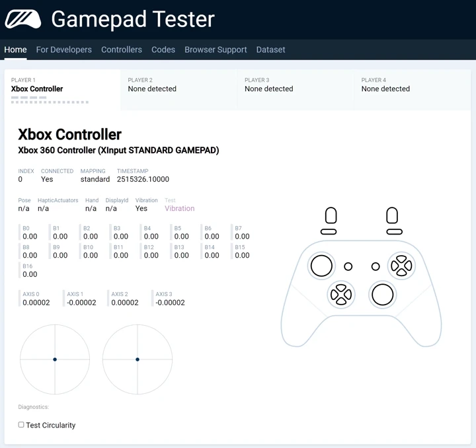
Task: Click the Gamepad Tester logo icon
Action: (x=23, y=19)
